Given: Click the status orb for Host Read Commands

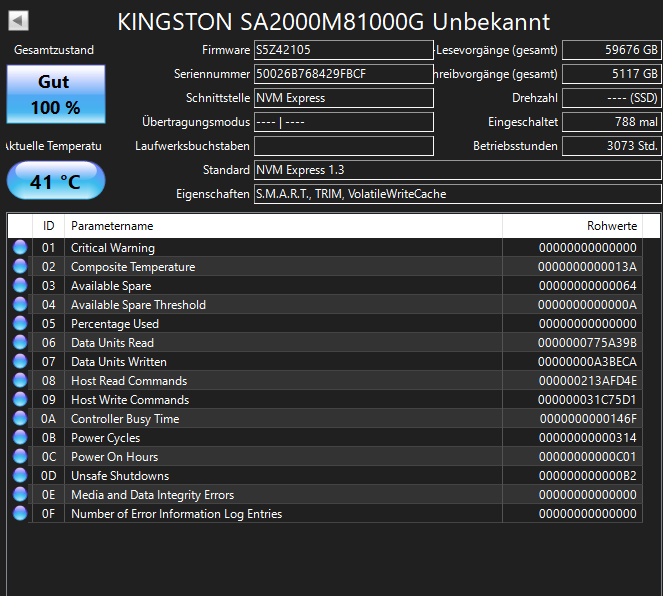Looking at the screenshot, I should tap(20, 380).
